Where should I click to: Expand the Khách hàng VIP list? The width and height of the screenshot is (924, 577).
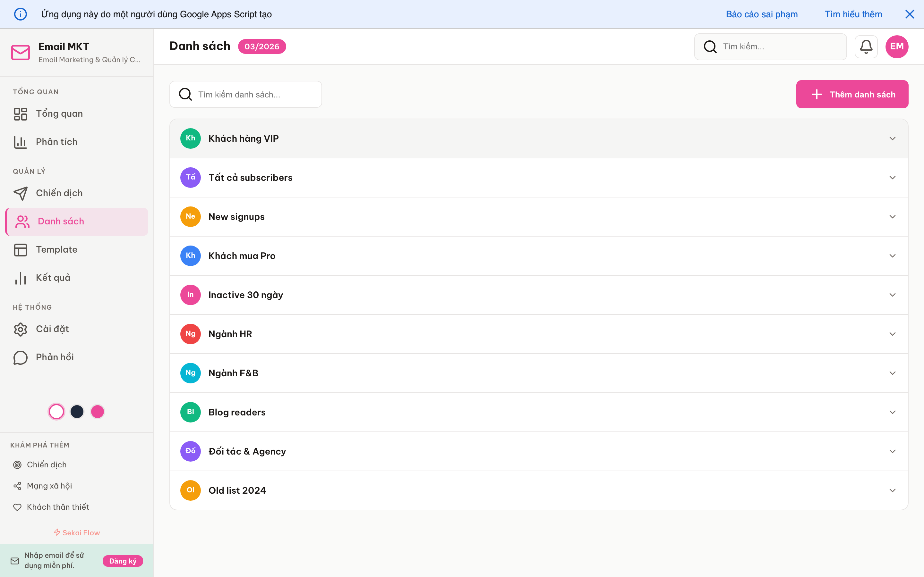pyautogui.click(x=892, y=138)
